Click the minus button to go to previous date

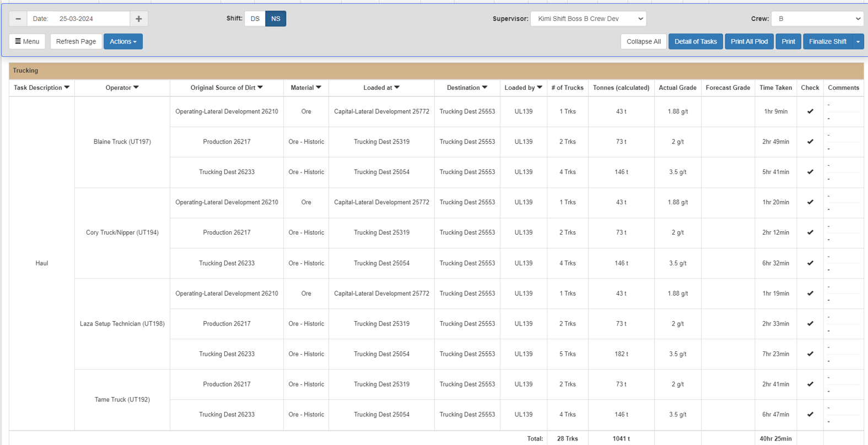click(x=18, y=19)
